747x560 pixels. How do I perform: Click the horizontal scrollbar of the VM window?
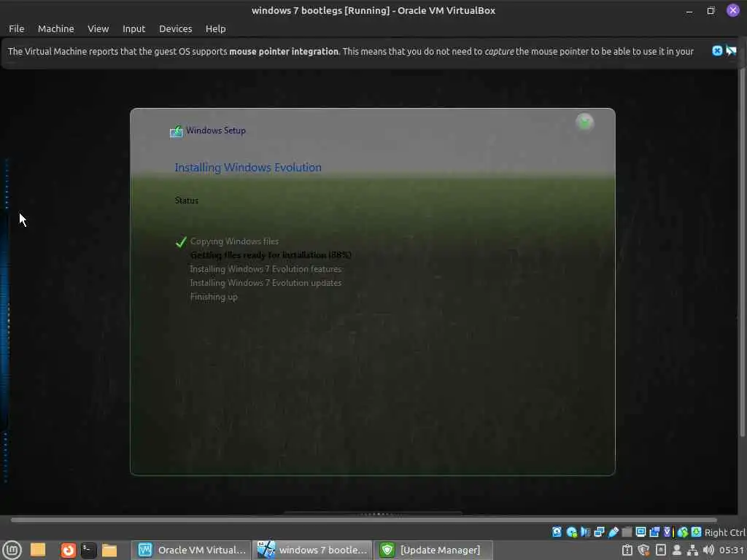point(363,520)
